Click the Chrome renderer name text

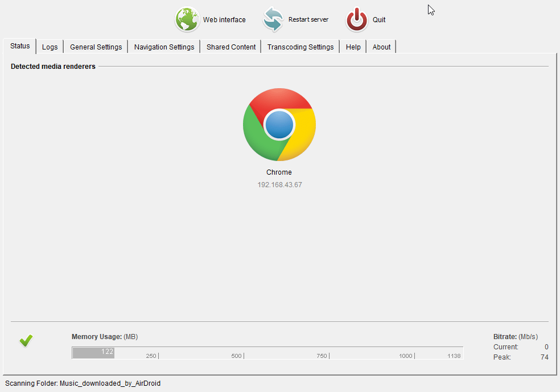[x=279, y=172]
